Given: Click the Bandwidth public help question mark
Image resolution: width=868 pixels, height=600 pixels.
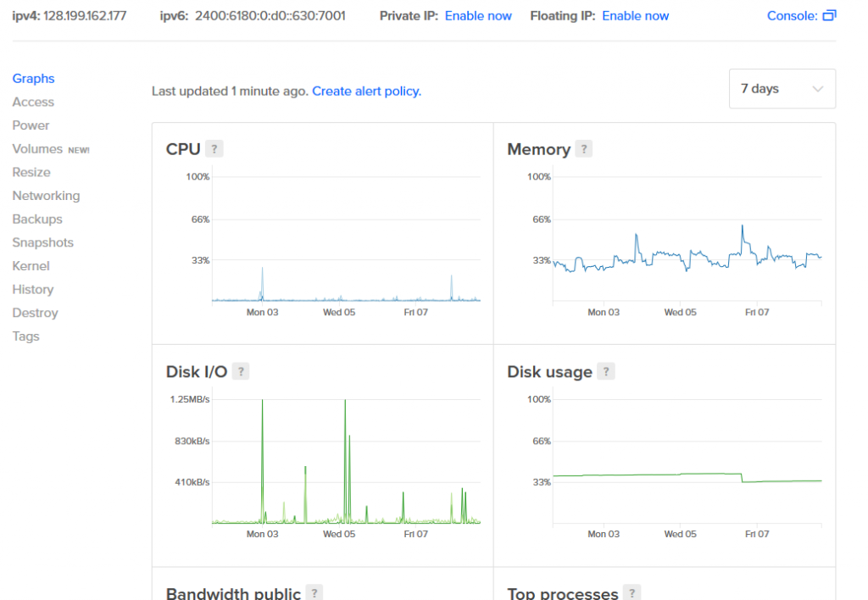Looking at the screenshot, I should pyautogui.click(x=314, y=593).
